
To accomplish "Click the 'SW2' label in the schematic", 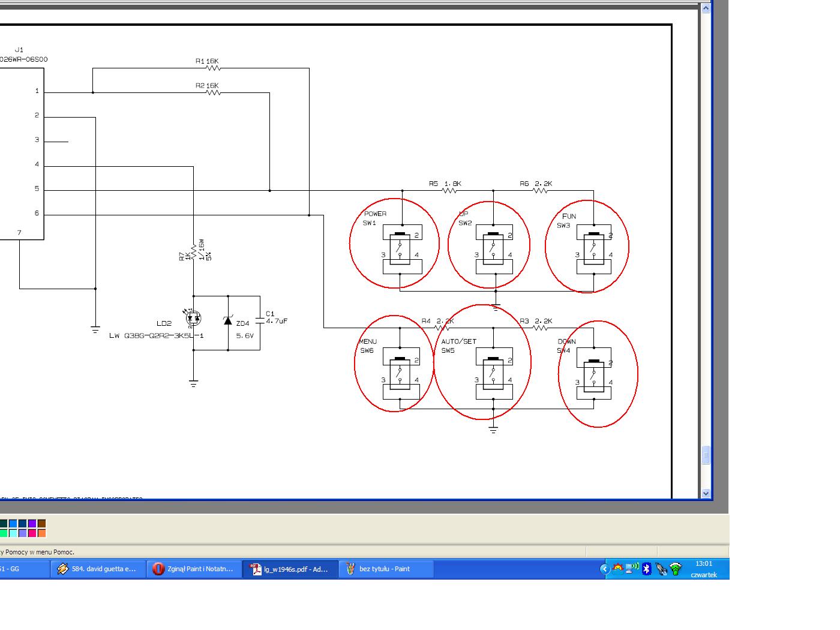I will pos(465,223).
